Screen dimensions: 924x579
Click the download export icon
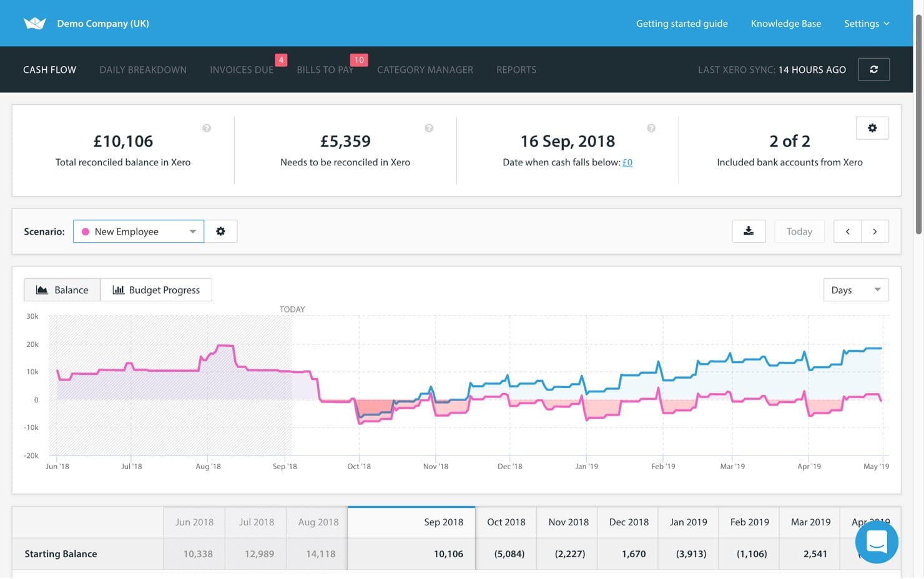pyautogui.click(x=748, y=231)
